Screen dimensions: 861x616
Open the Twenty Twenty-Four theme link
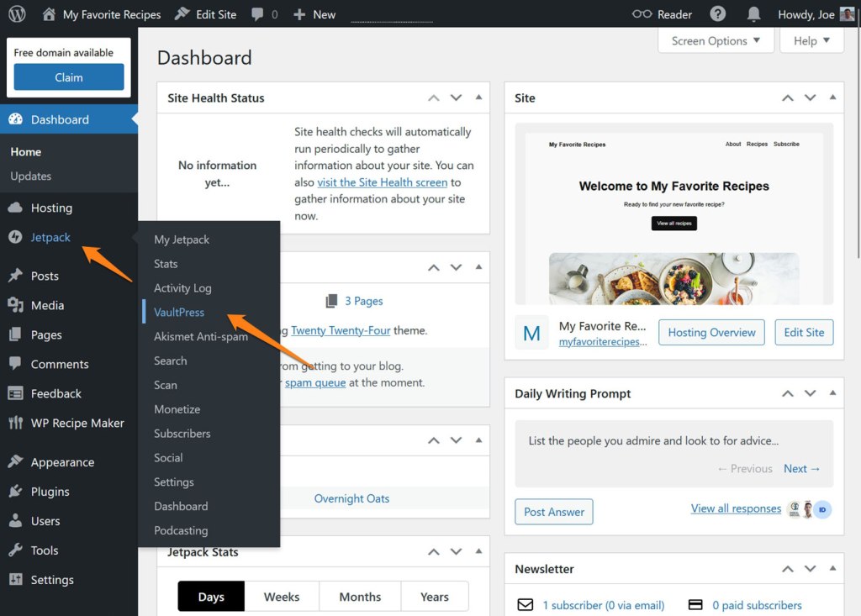[x=341, y=330]
